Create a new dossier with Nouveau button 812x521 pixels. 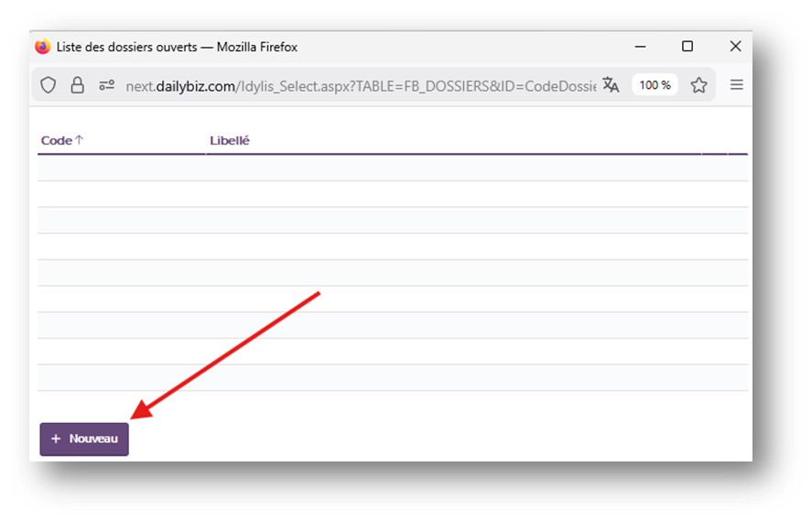pyautogui.click(x=84, y=439)
